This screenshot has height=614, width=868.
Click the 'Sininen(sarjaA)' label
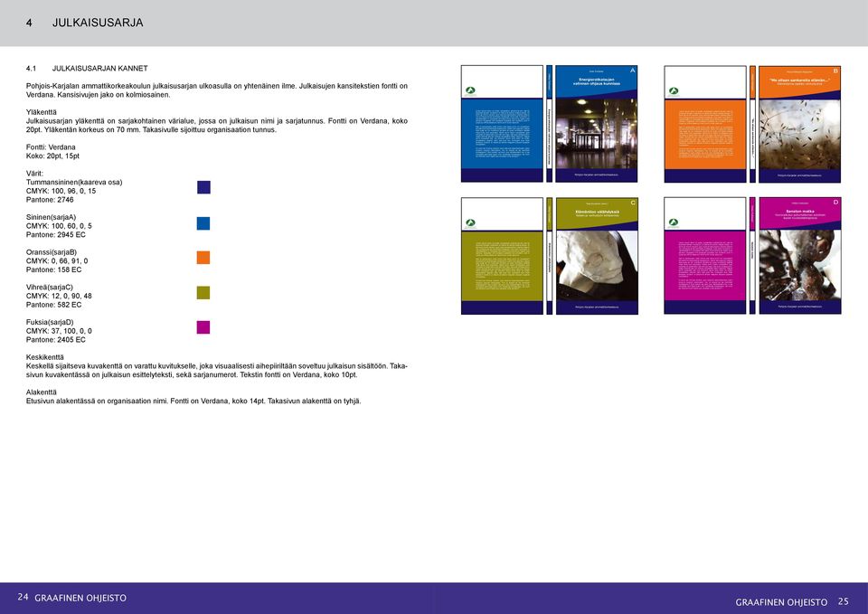pyautogui.click(x=51, y=218)
